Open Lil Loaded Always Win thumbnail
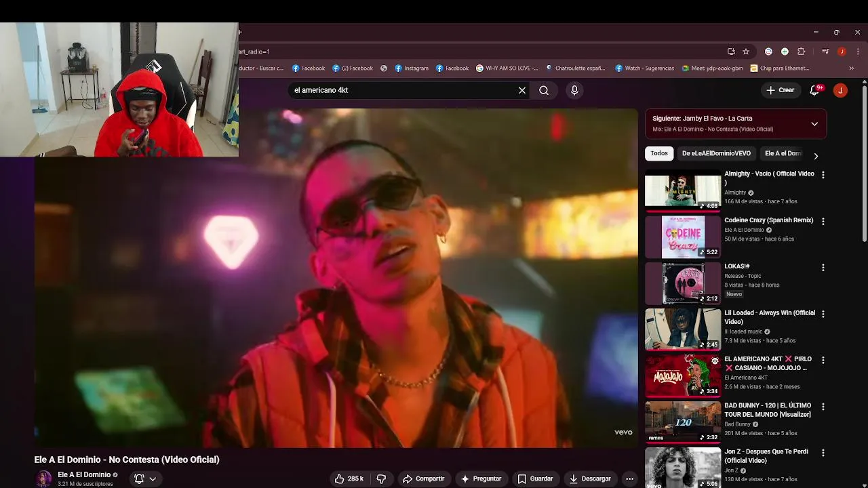 tap(683, 329)
